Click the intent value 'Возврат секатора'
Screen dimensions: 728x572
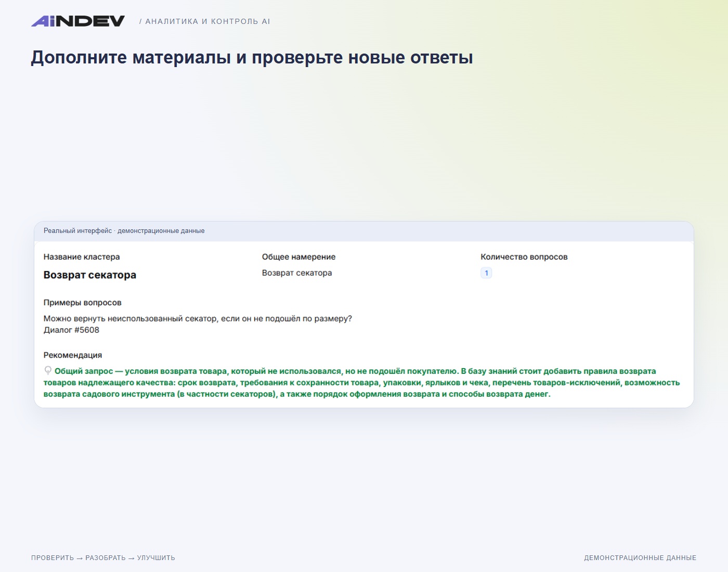coord(297,273)
